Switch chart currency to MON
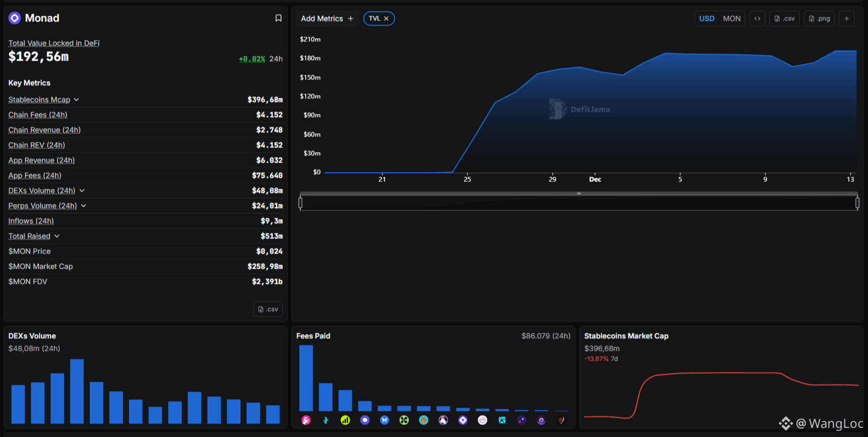 click(x=732, y=19)
